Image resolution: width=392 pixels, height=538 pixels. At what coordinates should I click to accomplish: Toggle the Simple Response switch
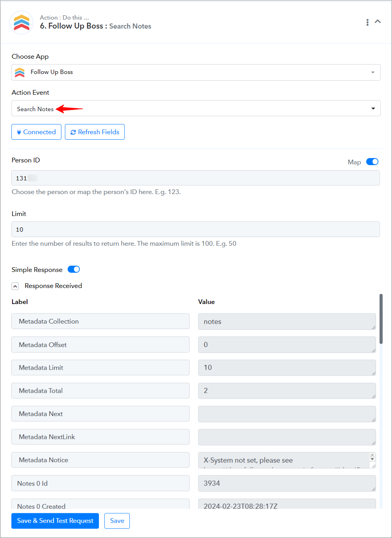tap(74, 269)
